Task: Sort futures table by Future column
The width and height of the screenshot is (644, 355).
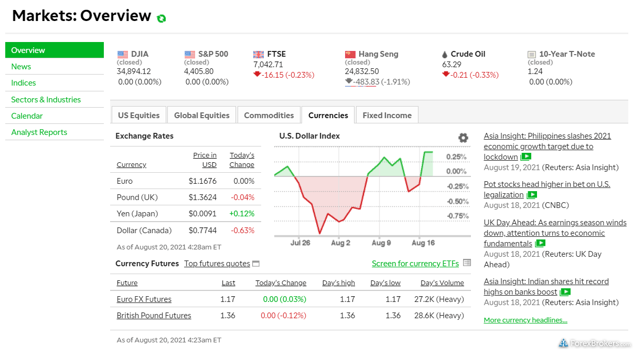Action: pyautogui.click(x=127, y=283)
